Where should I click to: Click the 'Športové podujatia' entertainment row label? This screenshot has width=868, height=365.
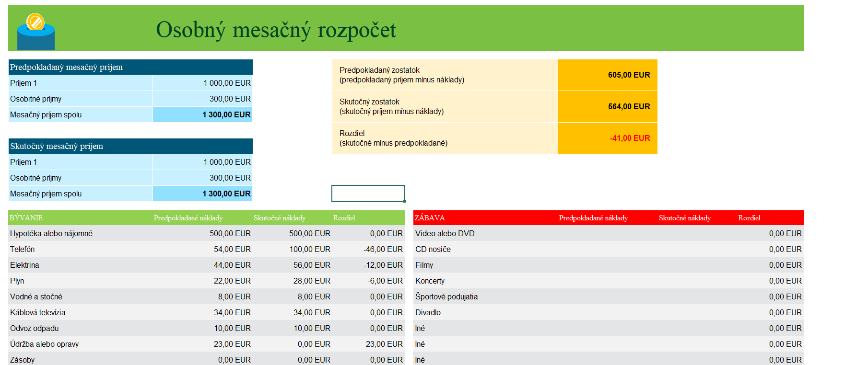(x=446, y=297)
